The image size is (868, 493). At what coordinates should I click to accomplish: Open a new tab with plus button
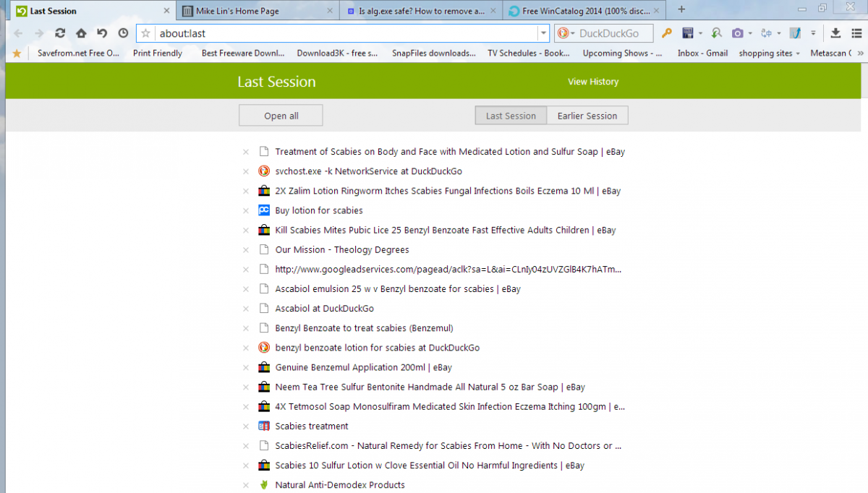(681, 9)
